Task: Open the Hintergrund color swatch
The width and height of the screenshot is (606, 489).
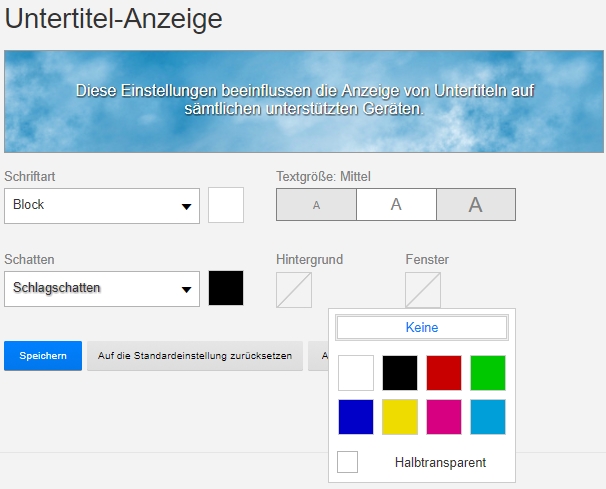Action: coord(294,290)
